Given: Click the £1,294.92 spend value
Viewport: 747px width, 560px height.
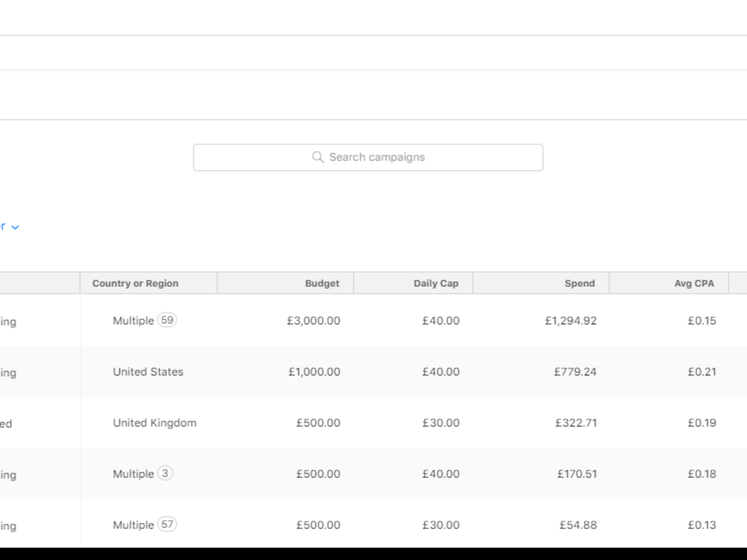Looking at the screenshot, I should (x=571, y=321).
